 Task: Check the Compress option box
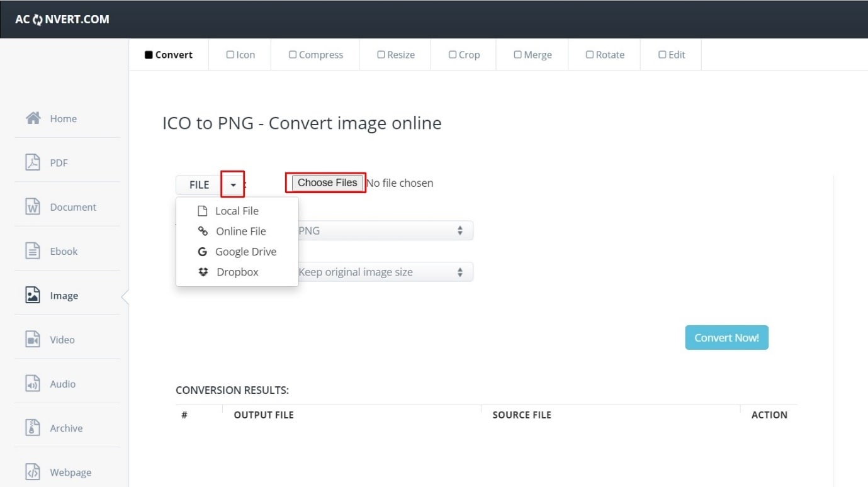(293, 55)
